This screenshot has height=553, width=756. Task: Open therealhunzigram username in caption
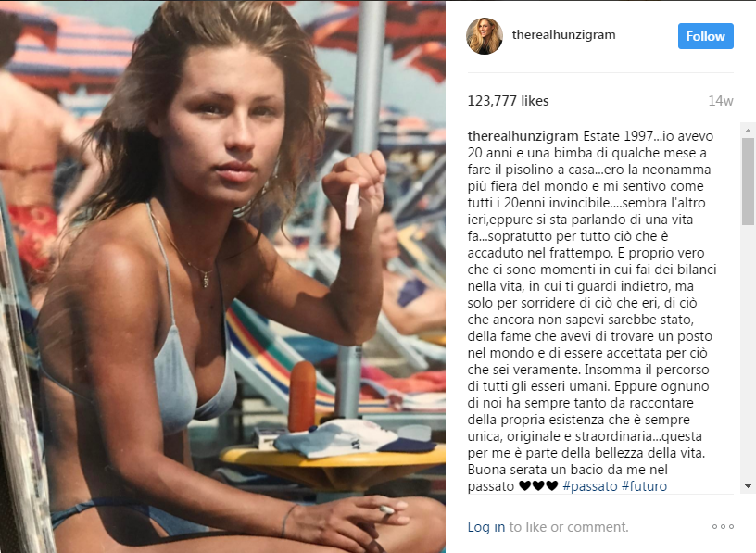click(523, 136)
